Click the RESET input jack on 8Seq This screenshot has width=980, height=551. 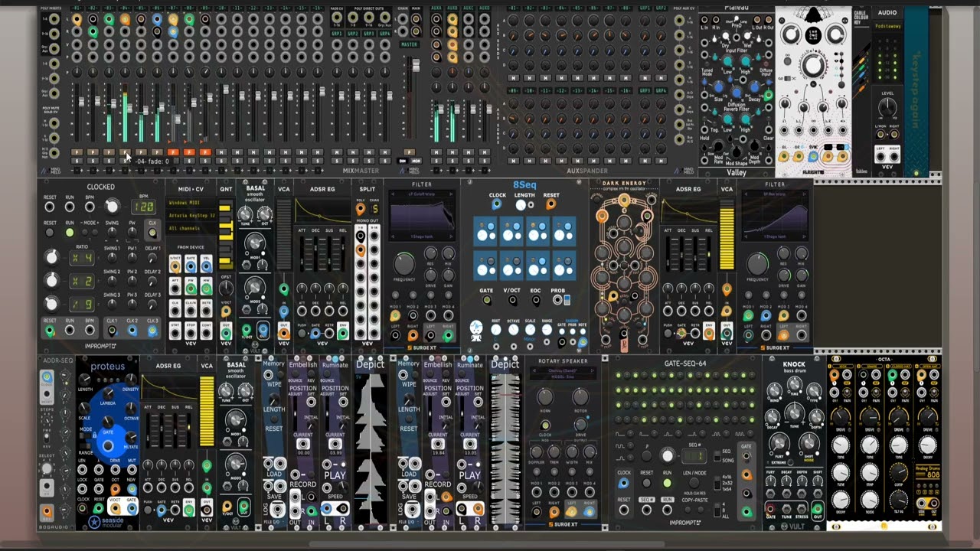tap(551, 204)
